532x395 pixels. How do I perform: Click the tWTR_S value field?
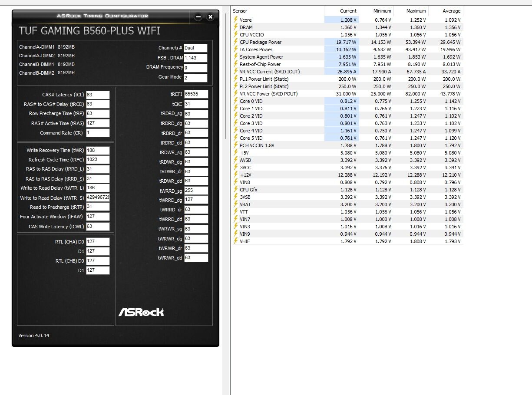pos(98,197)
